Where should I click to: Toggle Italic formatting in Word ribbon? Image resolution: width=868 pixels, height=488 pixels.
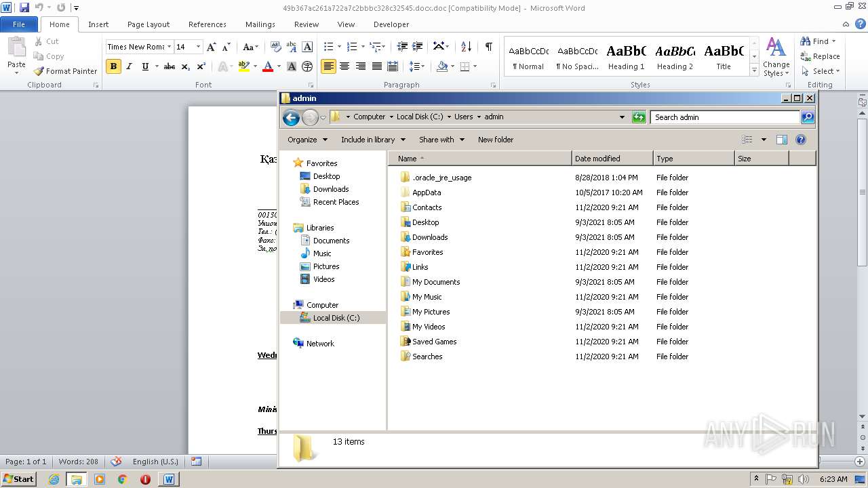[x=129, y=66]
